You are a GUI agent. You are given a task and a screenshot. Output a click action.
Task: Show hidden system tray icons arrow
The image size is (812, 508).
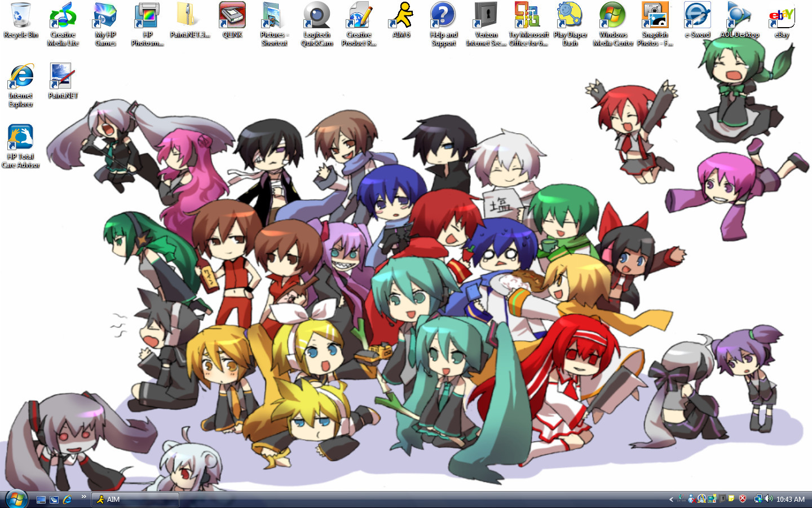[x=671, y=500]
